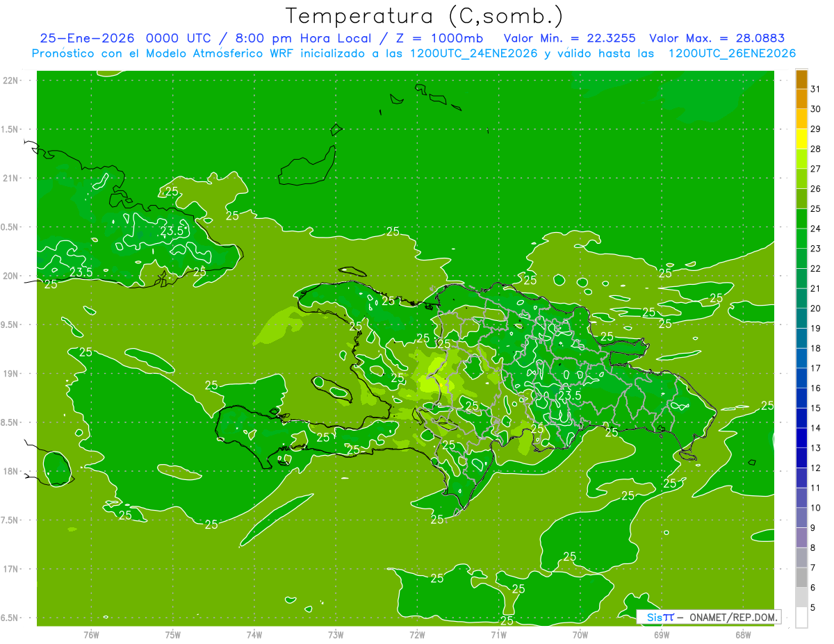
Task: Click the '8:00 pm Hora Local' text
Action: click(306, 38)
